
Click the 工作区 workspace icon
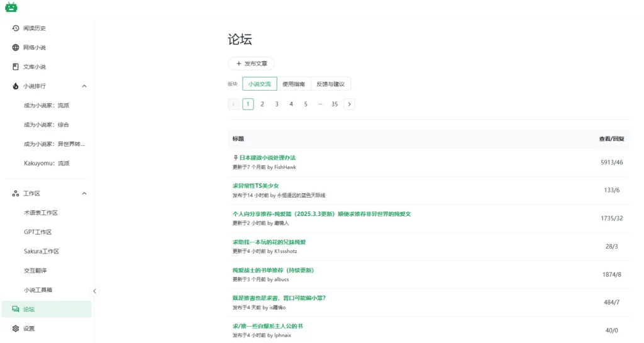click(x=16, y=194)
